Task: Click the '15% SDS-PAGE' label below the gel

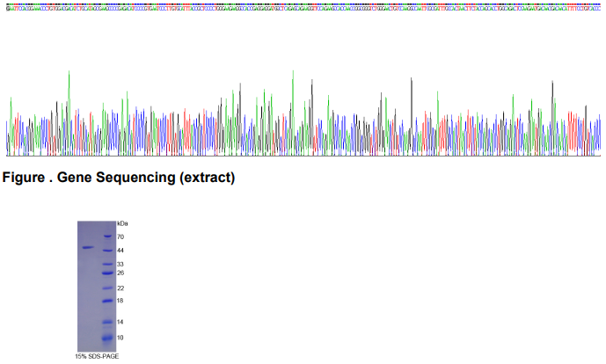Action: tap(97, 356)
